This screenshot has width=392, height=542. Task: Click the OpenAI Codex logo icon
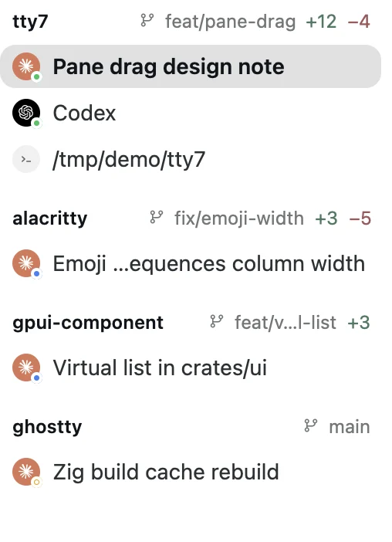coord(26,113)
